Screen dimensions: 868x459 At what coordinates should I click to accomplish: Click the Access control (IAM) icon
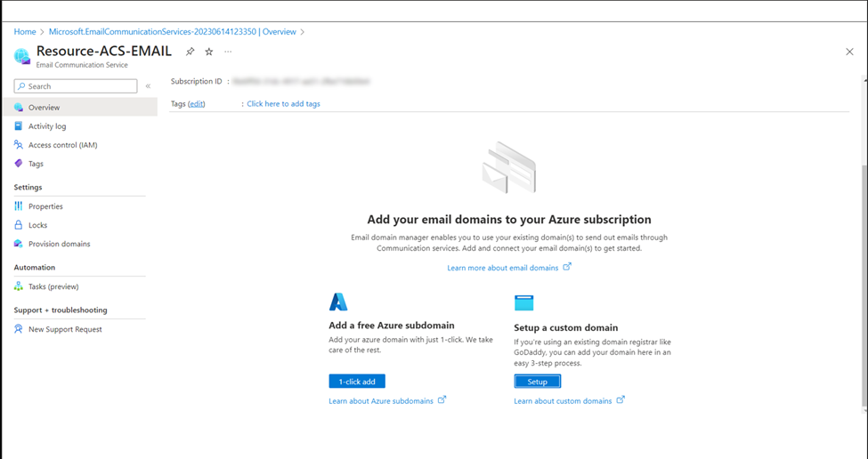coord(19,145)
